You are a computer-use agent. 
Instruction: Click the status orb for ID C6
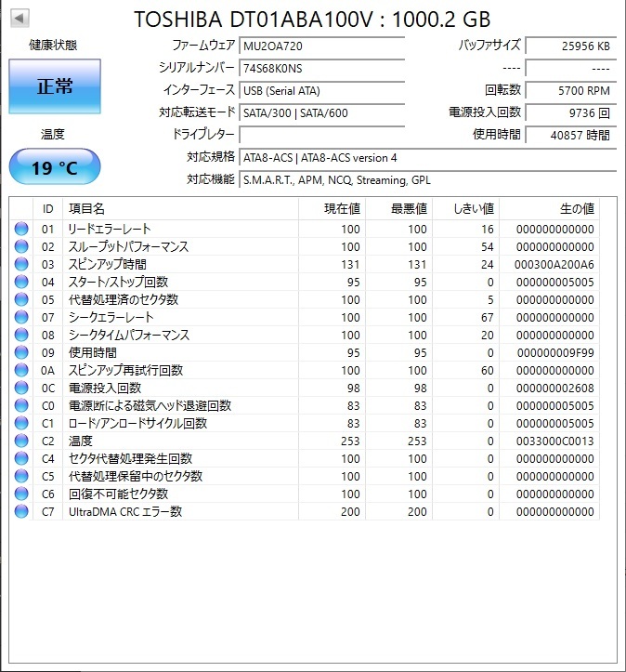pos(21,494)
